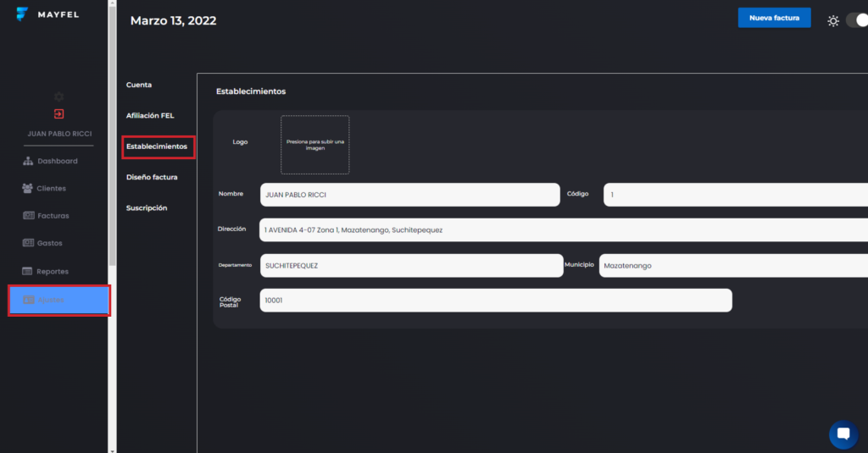Click the gear icon above logout
This screenshot has height=453, width=868.
pos(58,97)
